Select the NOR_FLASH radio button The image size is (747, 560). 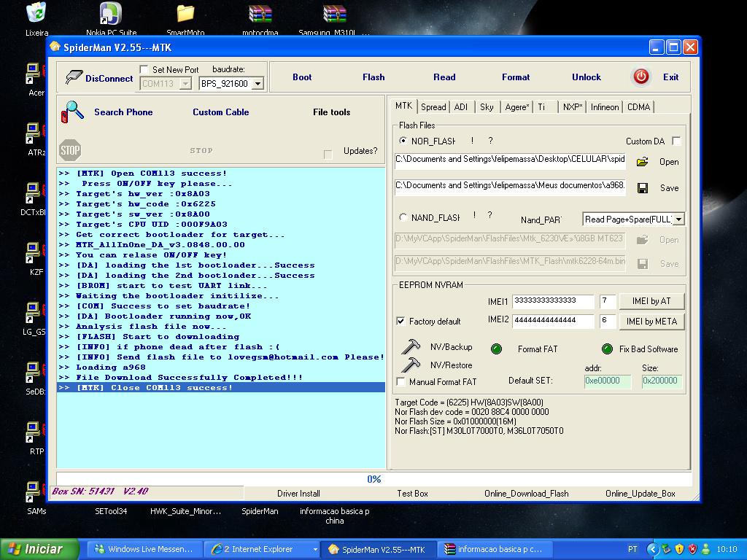point(403,141)
